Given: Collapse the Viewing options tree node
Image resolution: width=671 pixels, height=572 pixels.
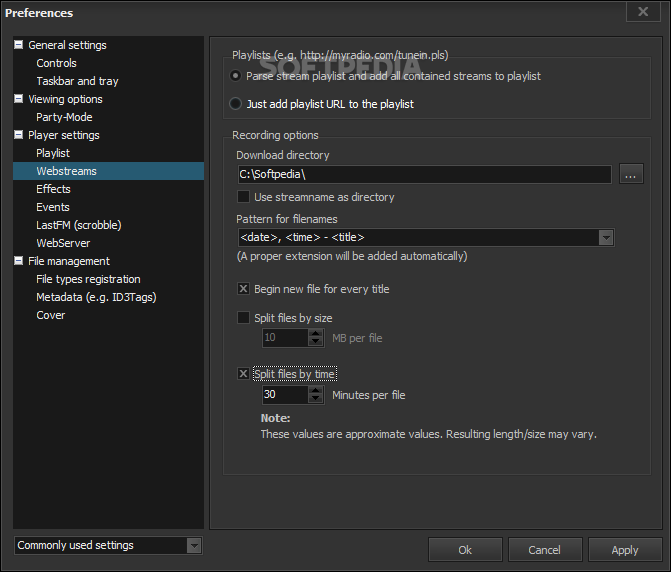Looking at the screenshot, I should pyautogui.click(x=18, y=98).
